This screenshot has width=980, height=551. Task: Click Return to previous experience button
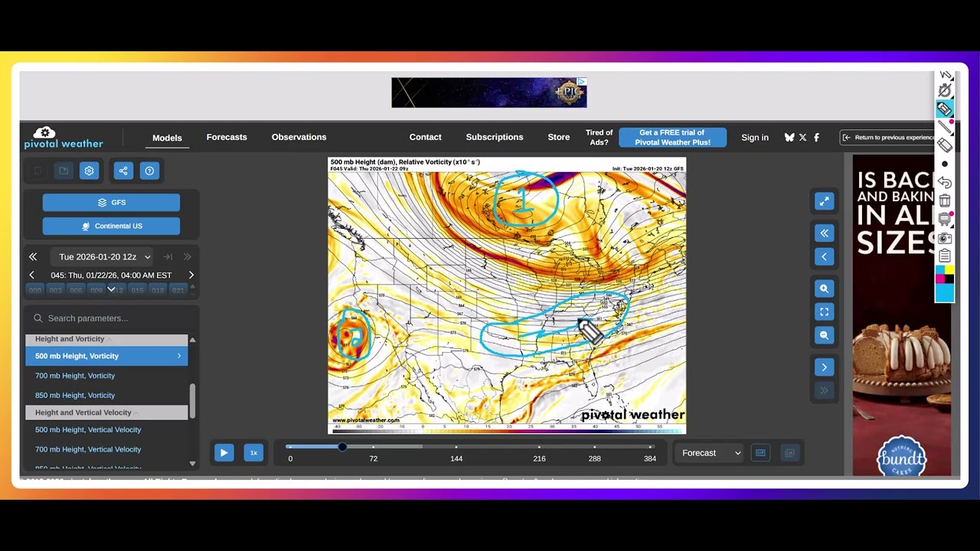click(888, 138)
